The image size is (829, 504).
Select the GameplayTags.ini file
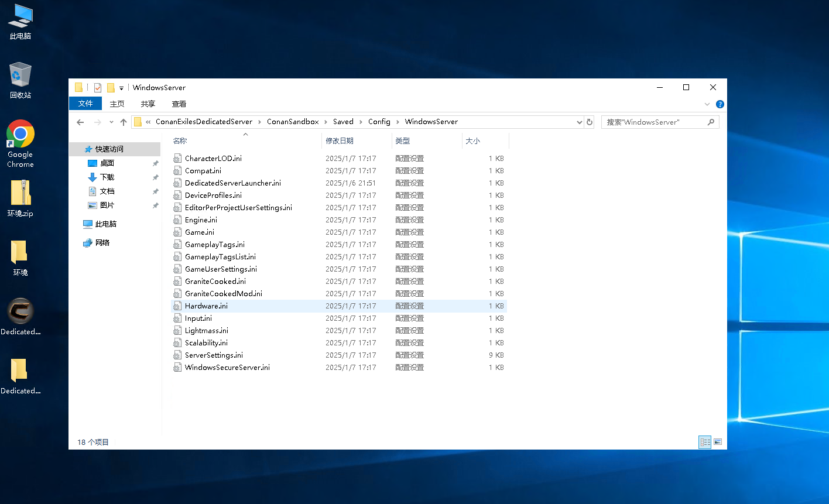(x=215, y=245)
